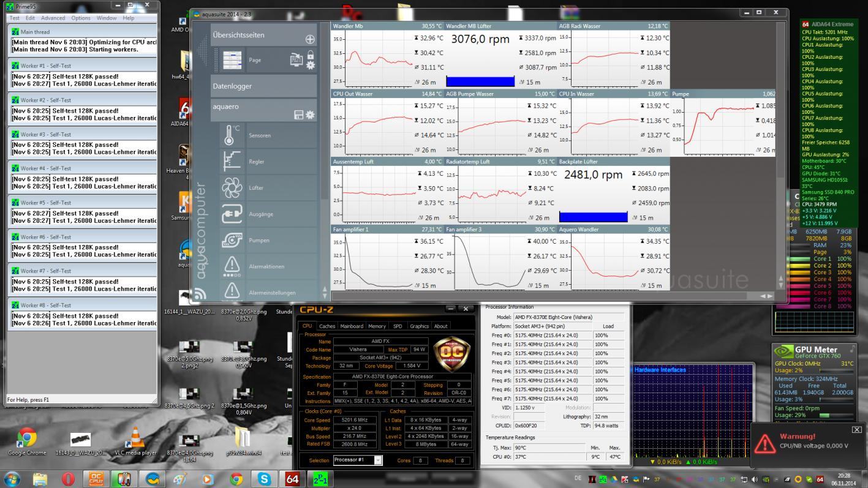Click aquaero save disk icon
The height and width of the screenshot is (488, 868).
pyautogui.click(x=299, y=115)
